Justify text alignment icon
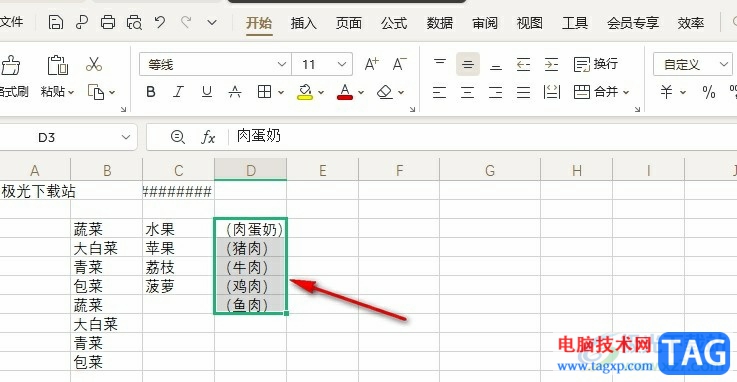 click(x=523, y=92)
